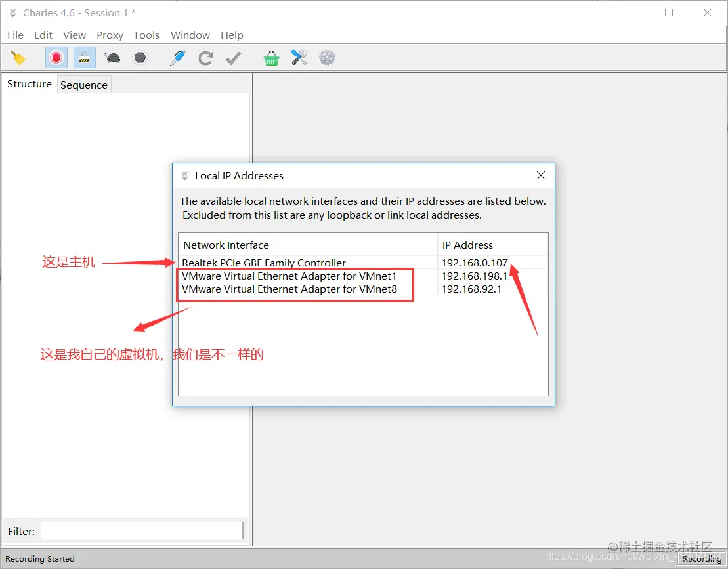The width and height of the screenshot is (728, 569).
Task: Switch to the Structure tab
Action: [x=30, y=84]
